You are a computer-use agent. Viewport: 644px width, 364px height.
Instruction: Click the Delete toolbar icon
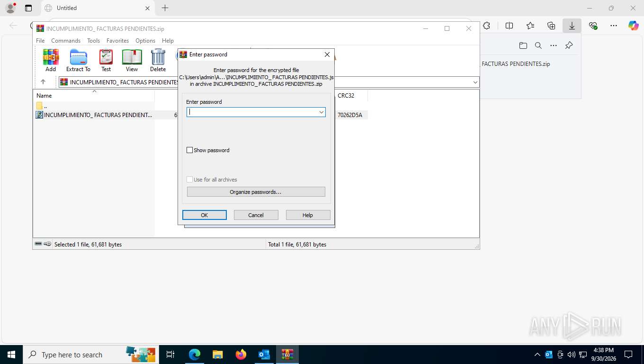(x=158, y=61)
